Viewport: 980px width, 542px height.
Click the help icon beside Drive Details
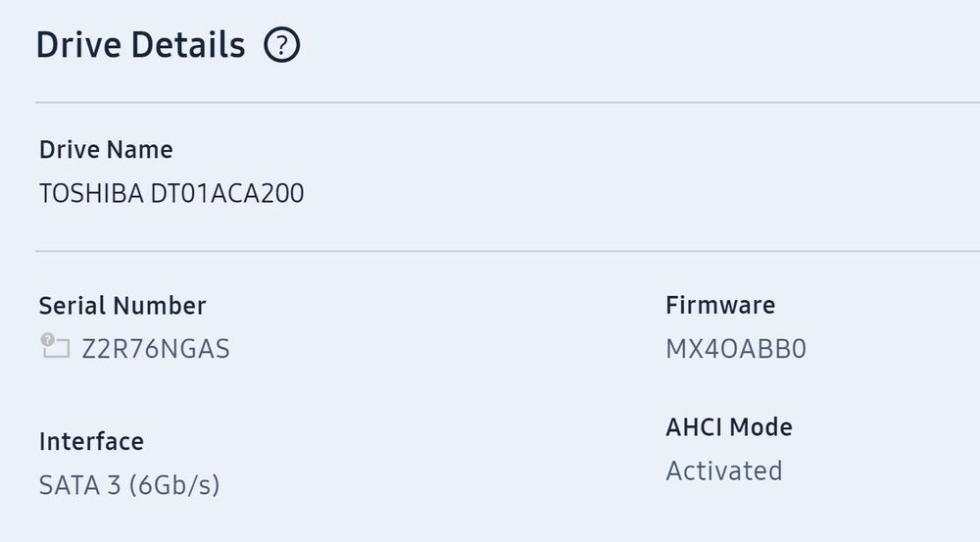282,45
